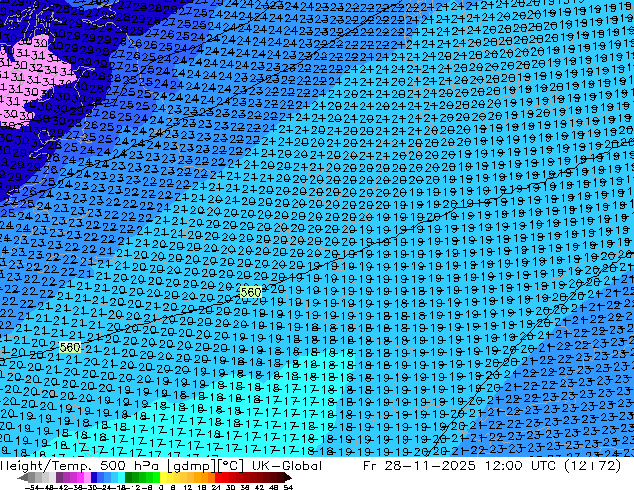Click the bright red segment of the color scale
Image resolution: width=634 pixels, height=490 pixels.
coord(218,478)
